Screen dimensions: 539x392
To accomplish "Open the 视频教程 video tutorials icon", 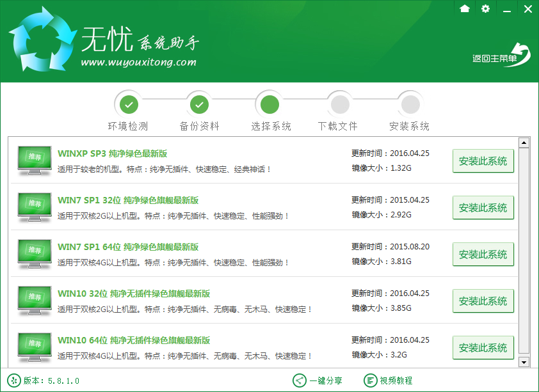I will 371,380.
